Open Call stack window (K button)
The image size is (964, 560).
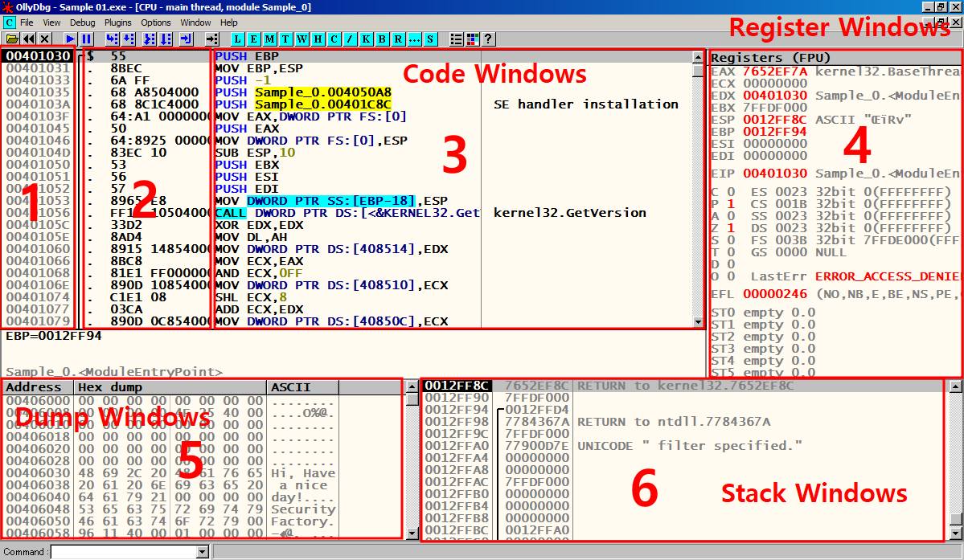click(366, 39)
